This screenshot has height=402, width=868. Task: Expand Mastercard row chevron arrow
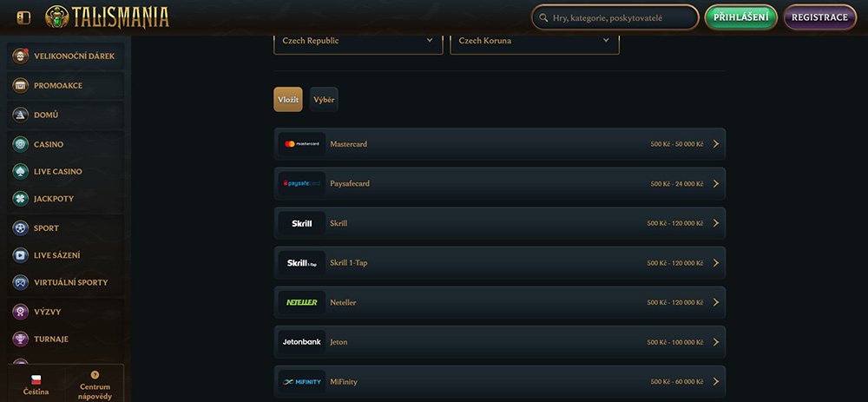pyautogui.click(x=716, y=144)
